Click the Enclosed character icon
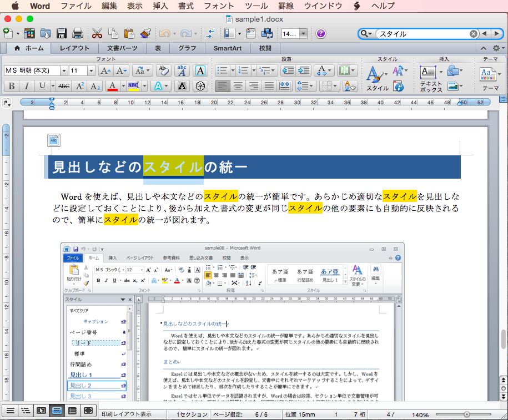This screenshot has width=508, height=420. 200,86
